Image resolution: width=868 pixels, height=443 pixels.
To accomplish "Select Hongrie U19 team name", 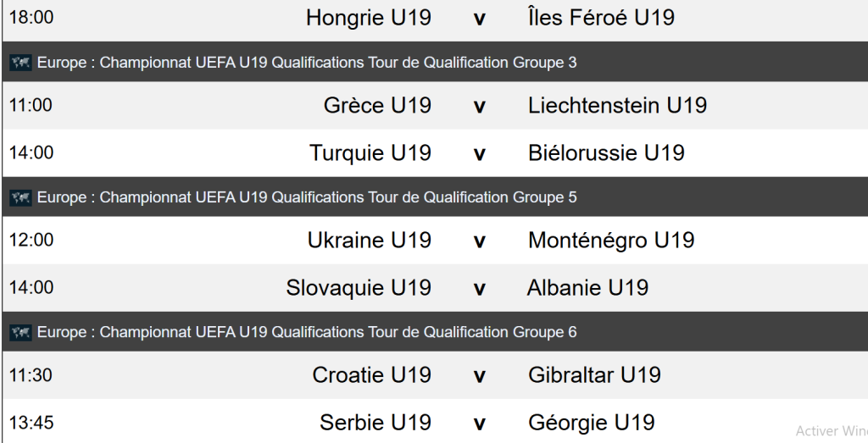I will click(369, 18).
